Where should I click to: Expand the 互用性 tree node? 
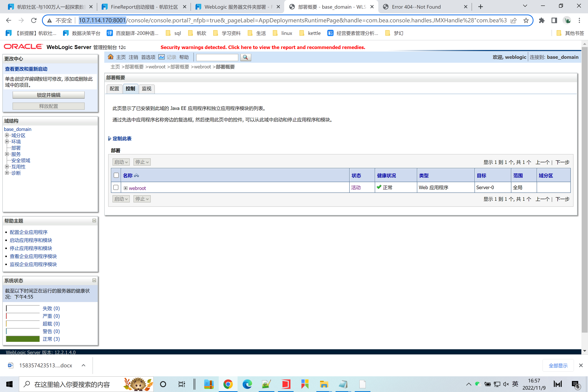[x=7, y=166]
